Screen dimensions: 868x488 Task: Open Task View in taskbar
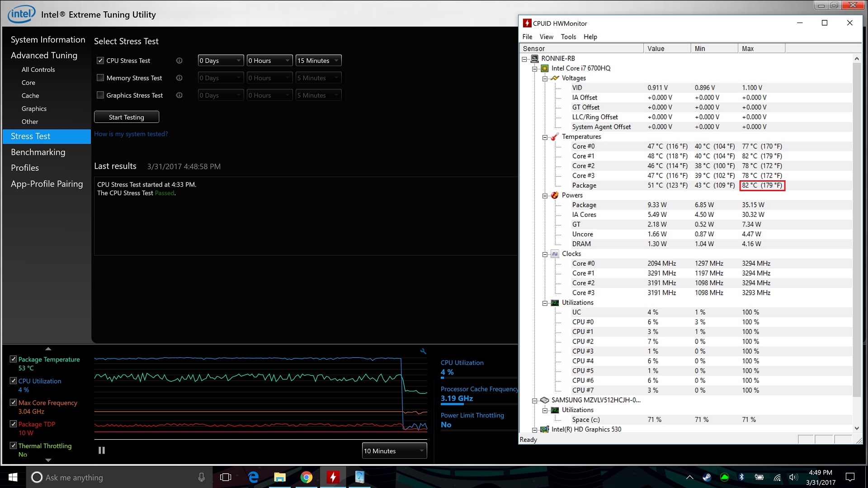click(225, 477)
